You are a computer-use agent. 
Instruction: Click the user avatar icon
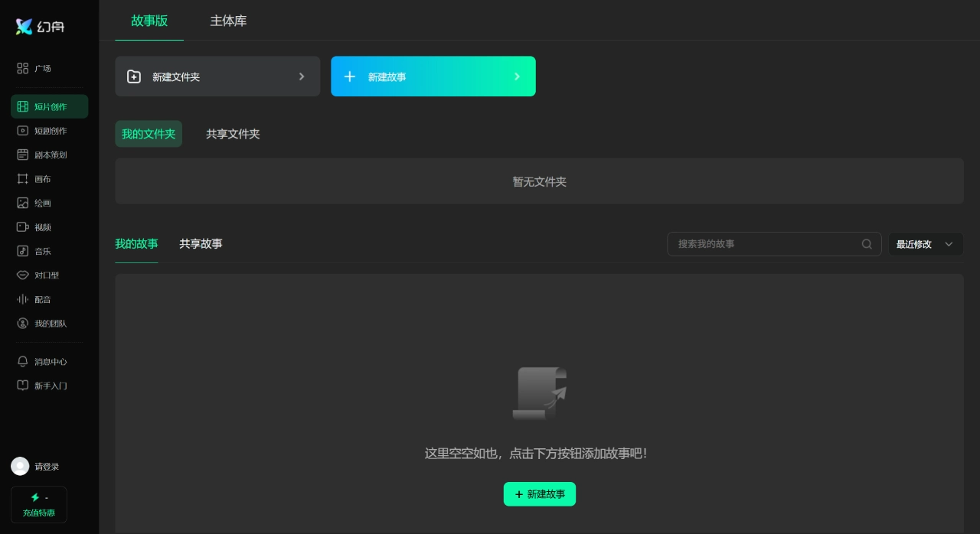(20, 467)
